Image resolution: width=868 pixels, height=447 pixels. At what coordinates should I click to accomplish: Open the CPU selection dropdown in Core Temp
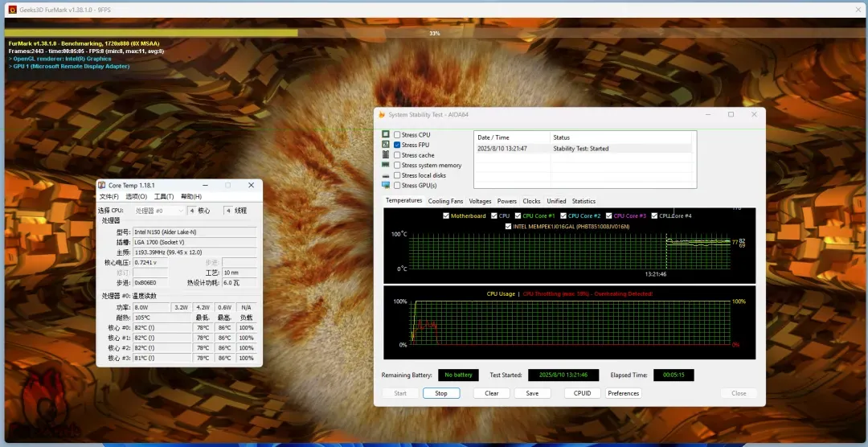coord(159,211)
